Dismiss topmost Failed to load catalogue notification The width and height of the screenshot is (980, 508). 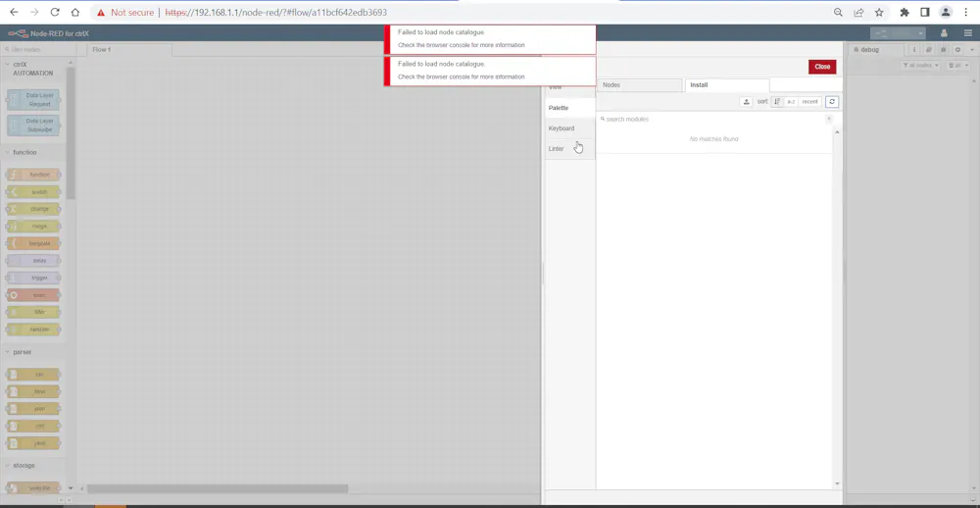tap(489, 39)
